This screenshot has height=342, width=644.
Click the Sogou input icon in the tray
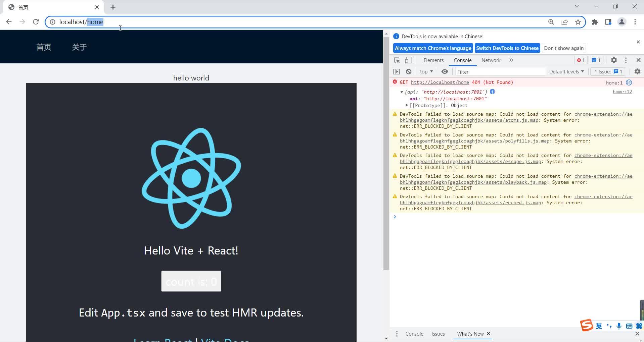point(587,325)
